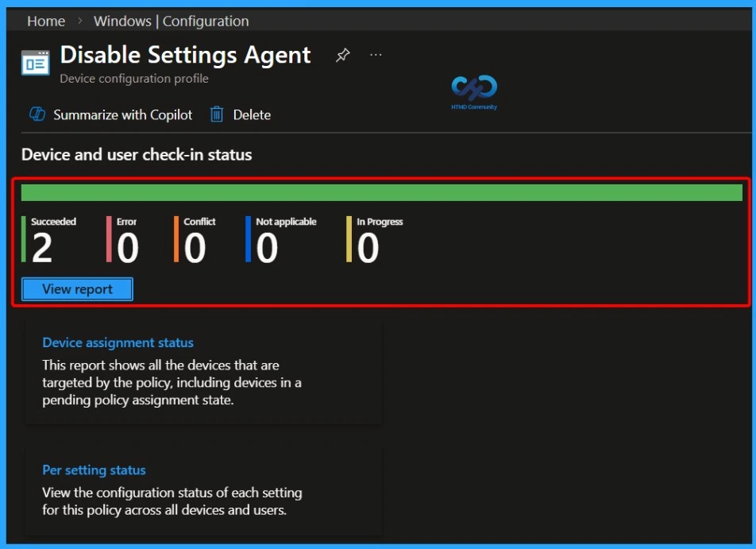Image resolution: width=756 pixels, height=549 pixels.
Task: Click the device configuration profile icon
Action: pyautogui.click(x=35, y=61)
